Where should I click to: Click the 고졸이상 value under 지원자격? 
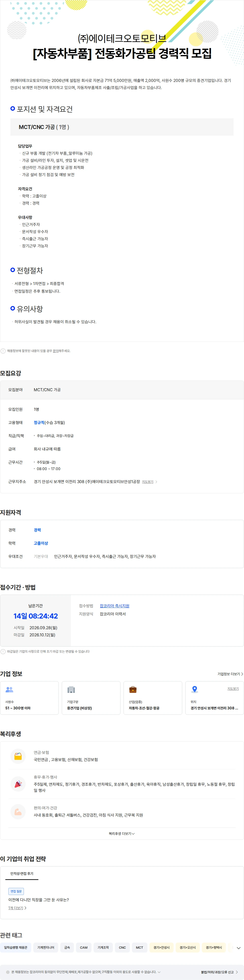point(41,543)
